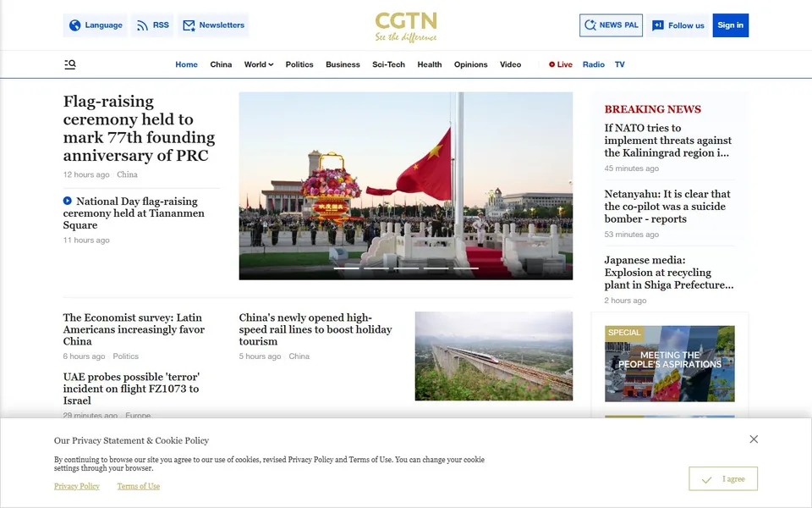Open the flag-raising ceremony 77th anniversary headline
Image resolution: width=812 pixels, height=508 pixels.
pyautogui.click(x=139, y=128)
